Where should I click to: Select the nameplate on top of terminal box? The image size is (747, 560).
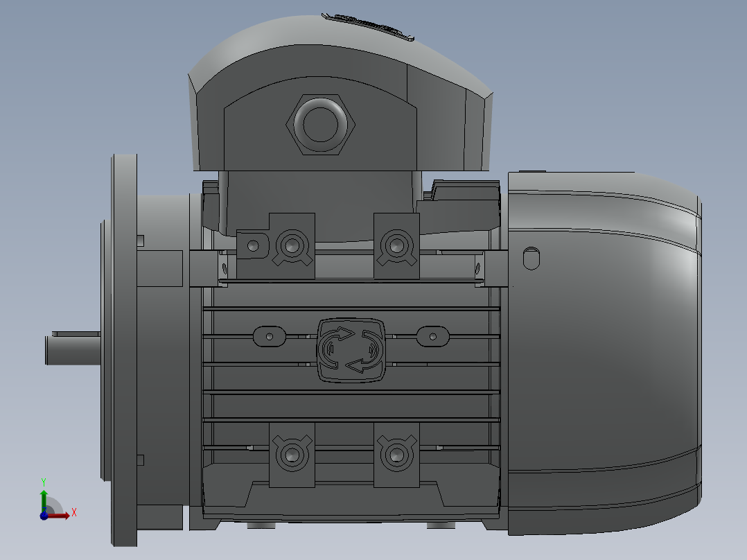point(368,27)
